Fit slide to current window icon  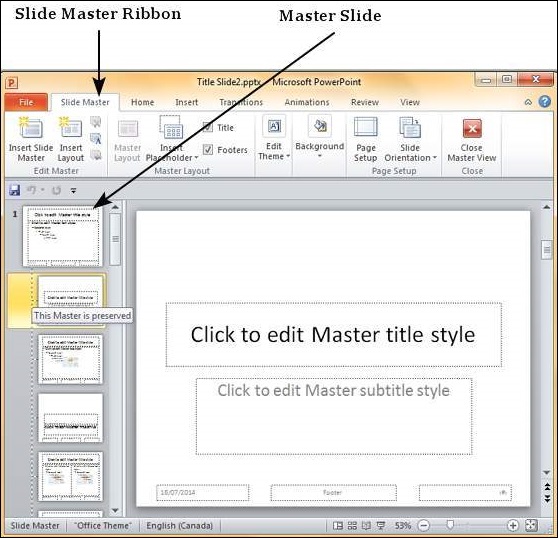tap(531, 526)
